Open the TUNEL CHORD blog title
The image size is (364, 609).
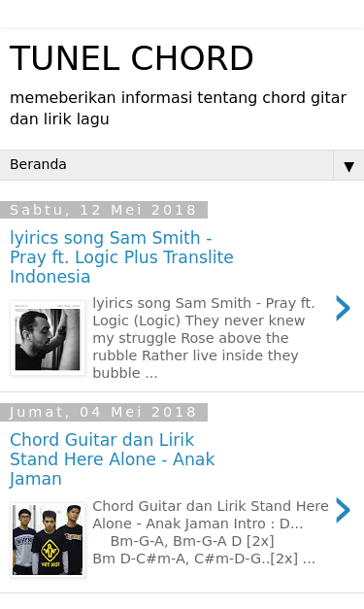pyautogui.click(x=132, y=58)
